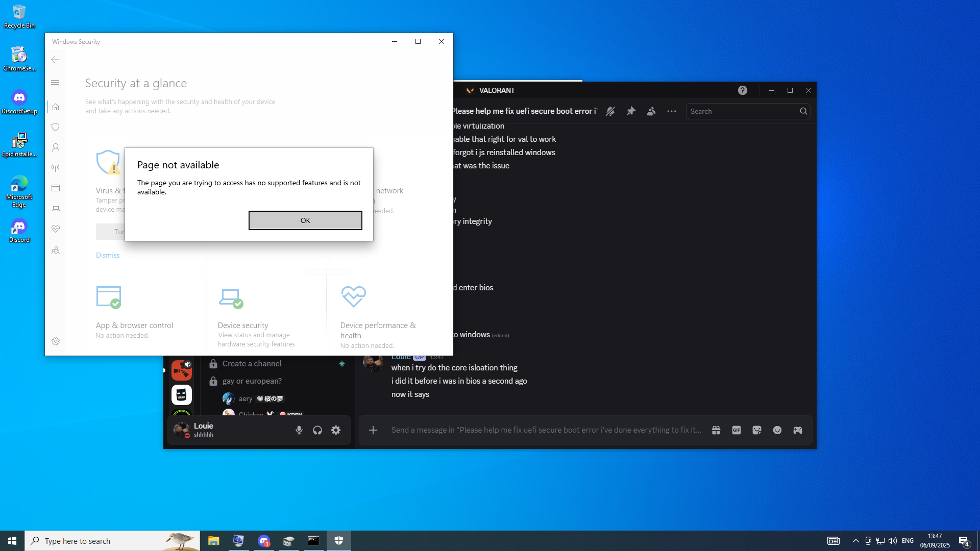This screenshot has width=980, height=551.
Task: Open Discord User Settings gear
Action: click(x=336, y=430)
